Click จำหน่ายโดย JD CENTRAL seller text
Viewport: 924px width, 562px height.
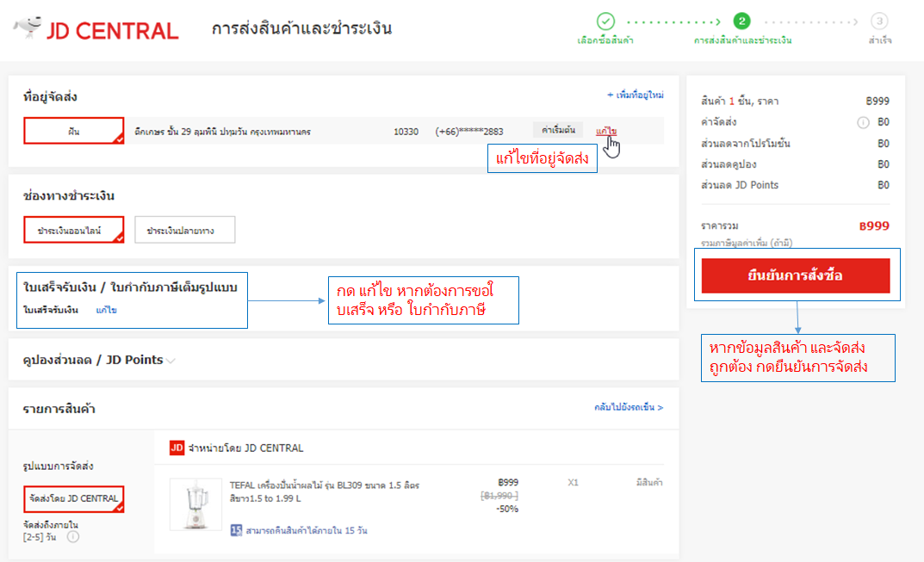(245, 448)
